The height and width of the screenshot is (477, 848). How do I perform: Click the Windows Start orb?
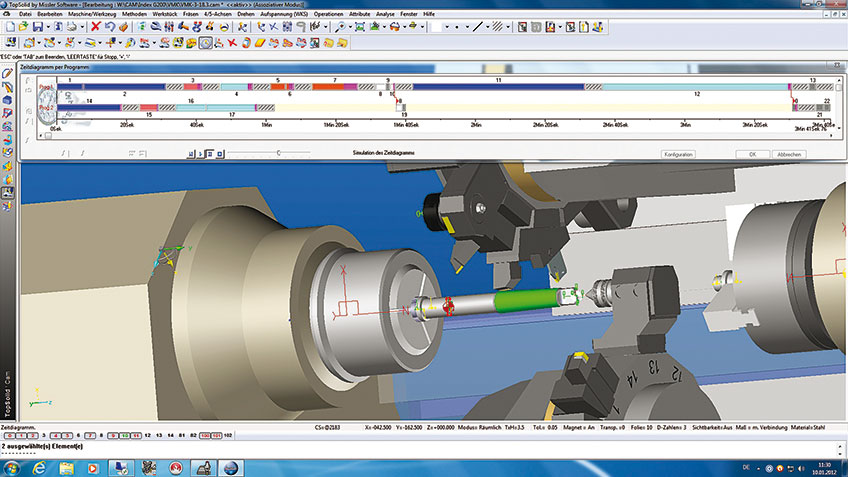(13, 467)
